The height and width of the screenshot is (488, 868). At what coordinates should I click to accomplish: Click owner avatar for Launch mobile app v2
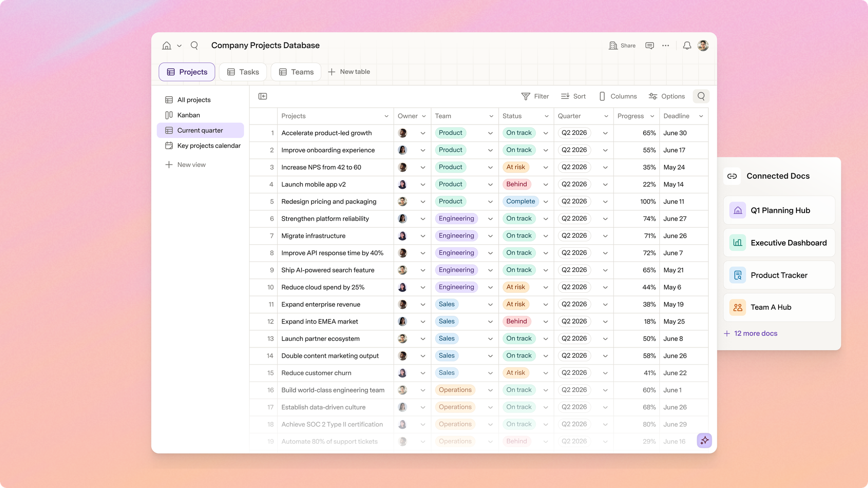pyautogui.click(x=403, y=184)
